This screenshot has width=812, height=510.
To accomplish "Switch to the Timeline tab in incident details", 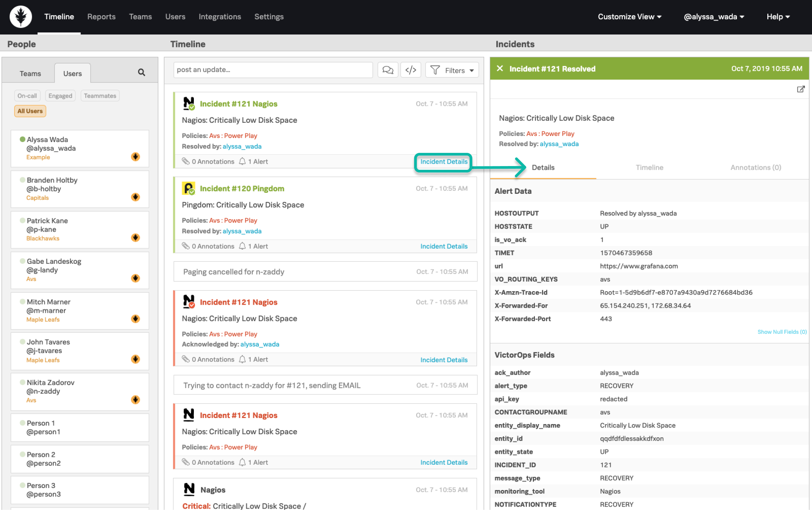I will [649, 167].
